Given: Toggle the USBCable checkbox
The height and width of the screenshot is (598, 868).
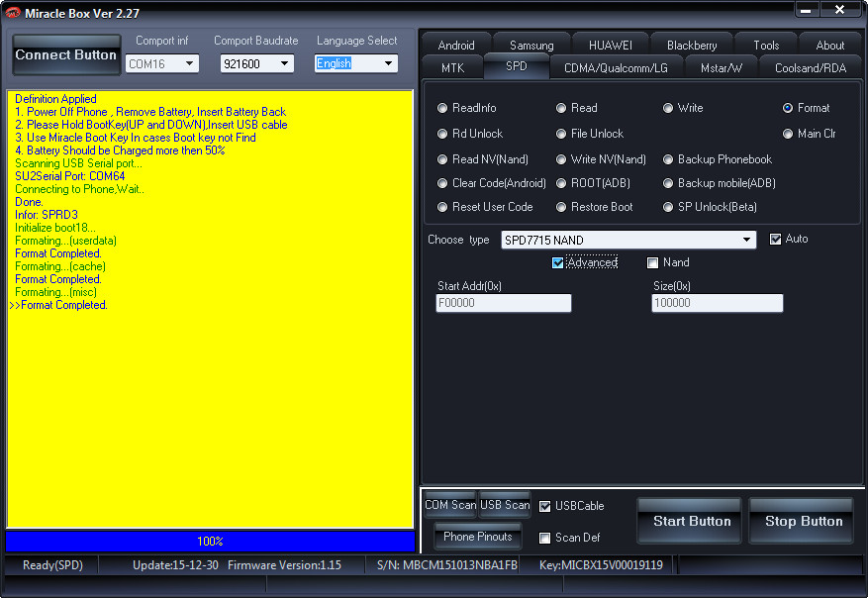Looking at the screenshot, I should 545,506.
